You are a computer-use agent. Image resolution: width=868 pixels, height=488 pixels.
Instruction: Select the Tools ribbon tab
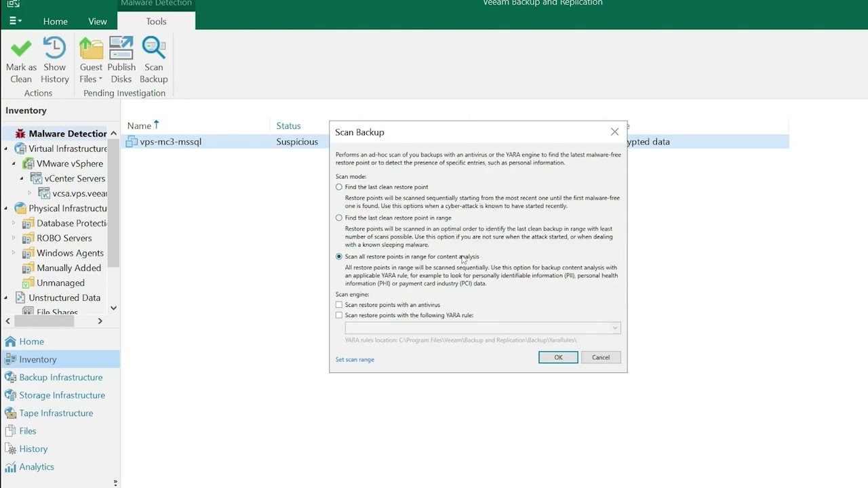tap(157, 21)
